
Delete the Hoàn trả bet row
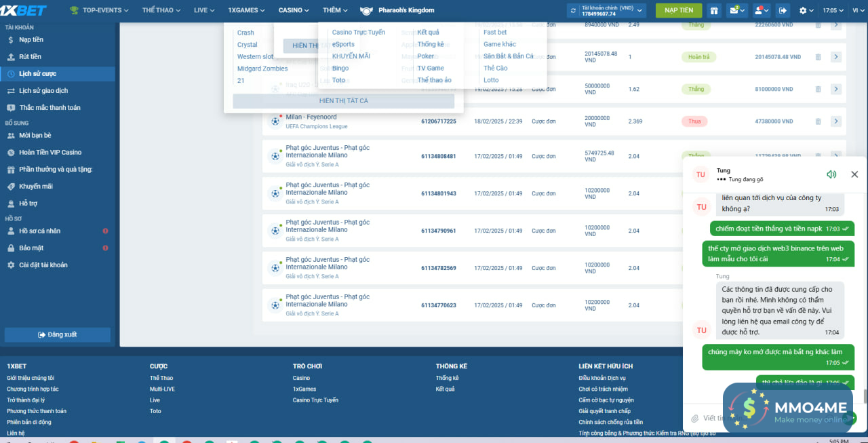[818, 57]
